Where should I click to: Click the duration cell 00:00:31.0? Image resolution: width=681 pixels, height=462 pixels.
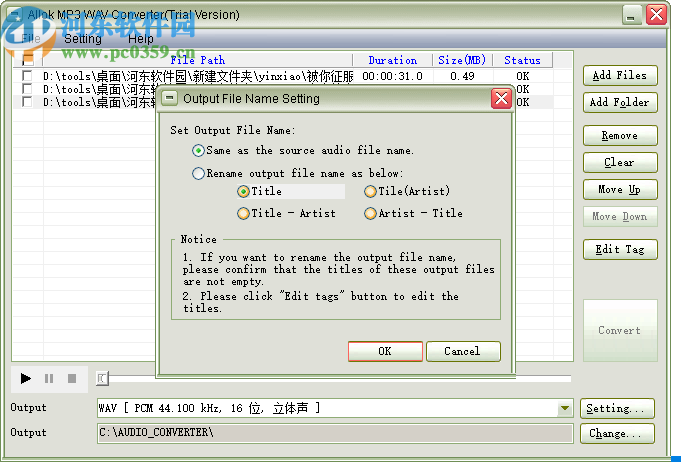pos(392,76)
